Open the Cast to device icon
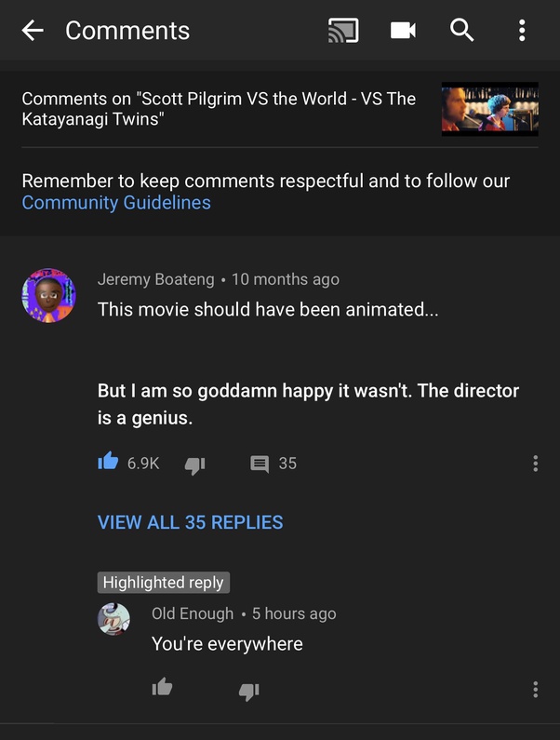This screenshot has height=740, width=560. (343, 31)
